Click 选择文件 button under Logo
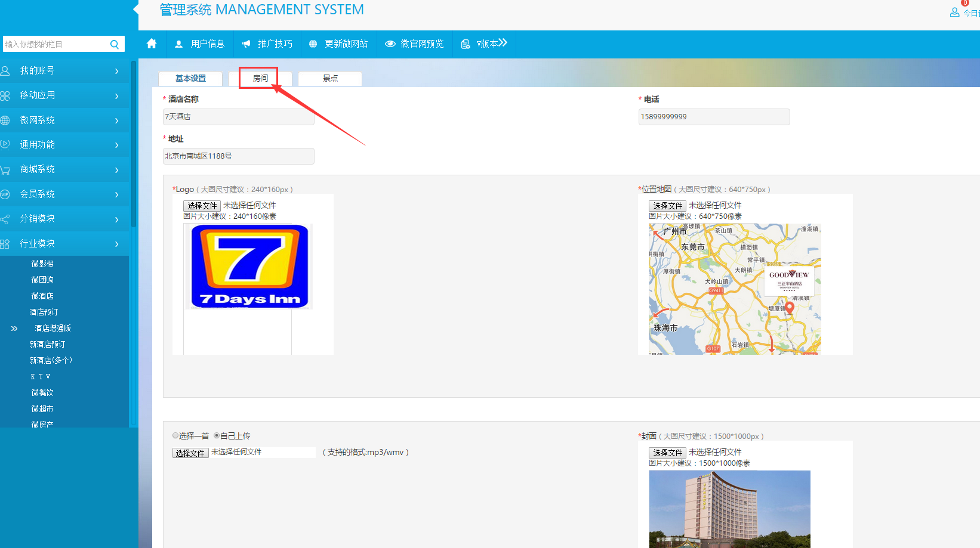 point(202,206)
